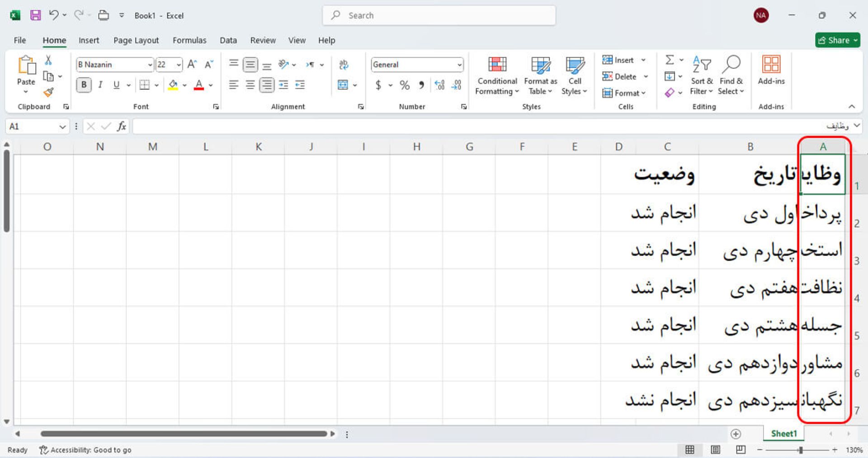Toggle bold formatting
The height and width of the screenshot is (458, 868).
pyautogui.click(x=84, y=84)
